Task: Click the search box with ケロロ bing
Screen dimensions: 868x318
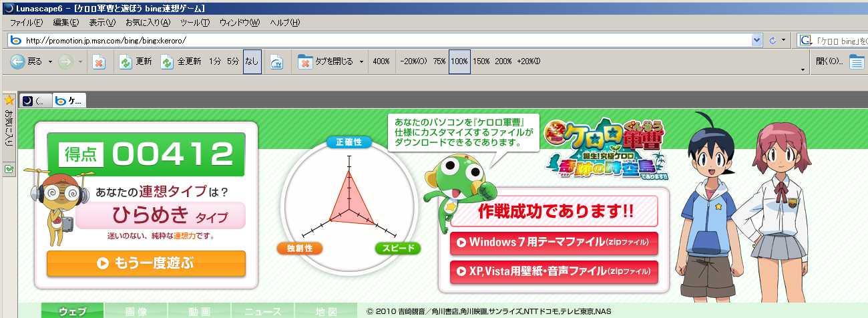Action: click(x=841, y=40)
